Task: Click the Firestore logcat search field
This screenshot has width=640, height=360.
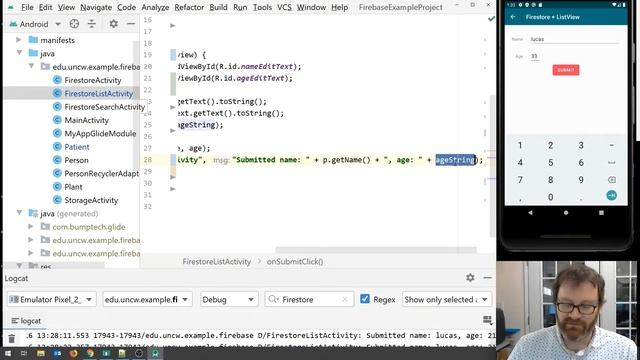Action: tap(309, 299)
